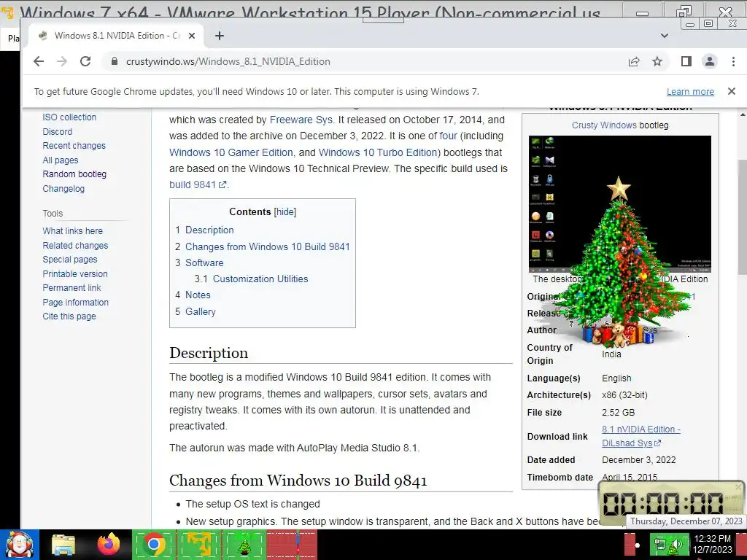Open the Freeware Sys author link

coord(301,120)
